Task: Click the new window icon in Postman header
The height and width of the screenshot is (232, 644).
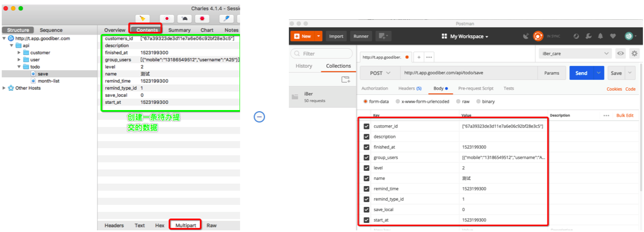Action: [x=383, y=36]
